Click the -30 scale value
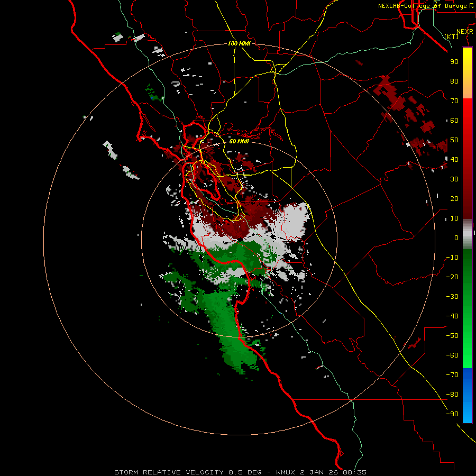This screenshot has width=476, height=476. pos(452,297)
